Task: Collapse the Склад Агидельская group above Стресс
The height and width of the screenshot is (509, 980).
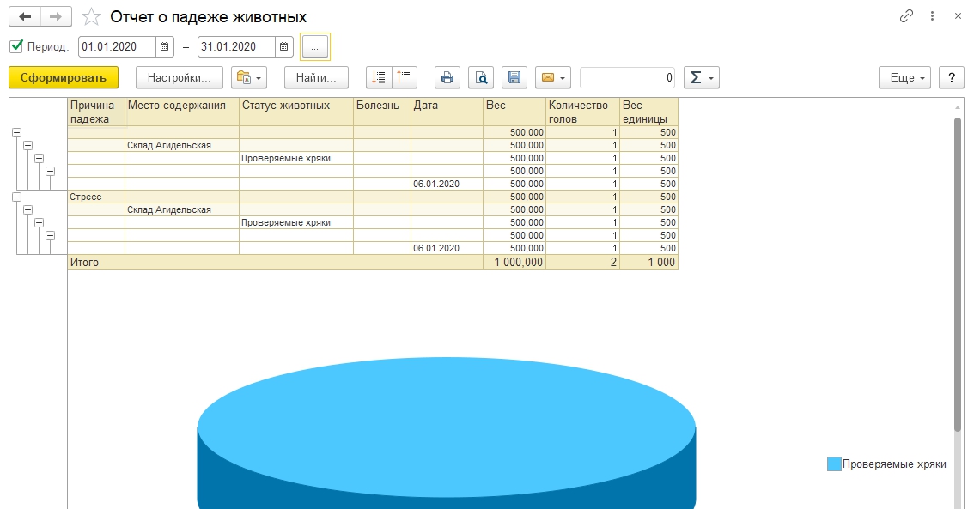Action: click(28, 146)
